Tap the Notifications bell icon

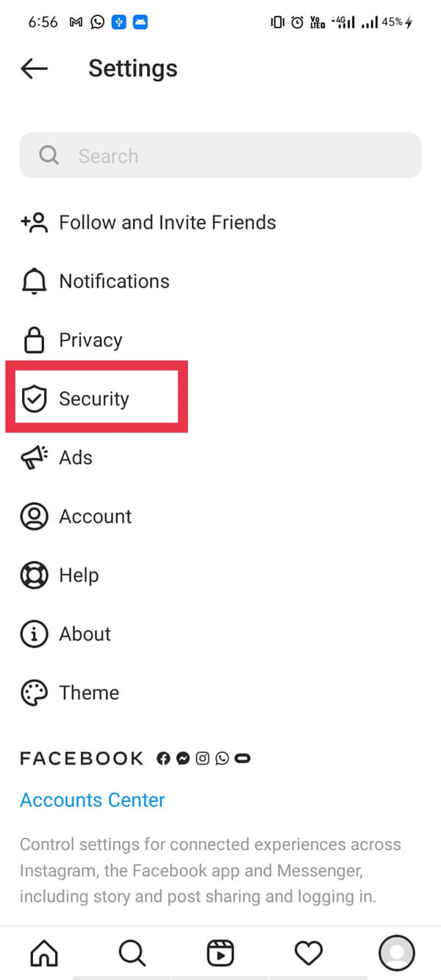point(34,281)
